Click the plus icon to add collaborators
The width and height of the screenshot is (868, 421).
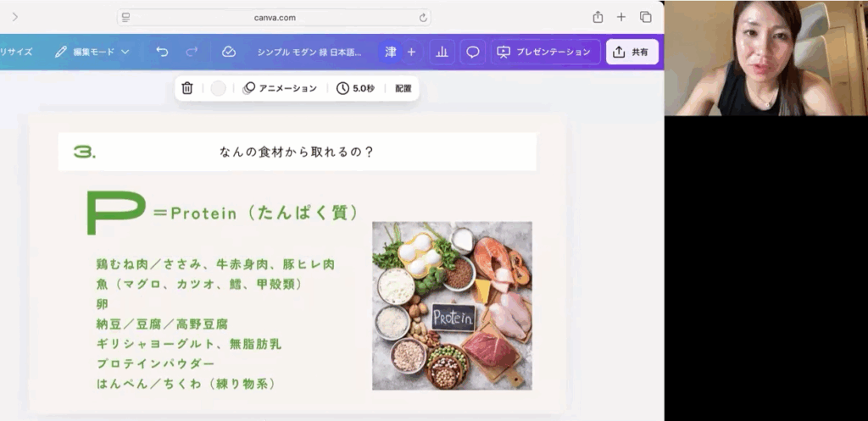(411, 52)
